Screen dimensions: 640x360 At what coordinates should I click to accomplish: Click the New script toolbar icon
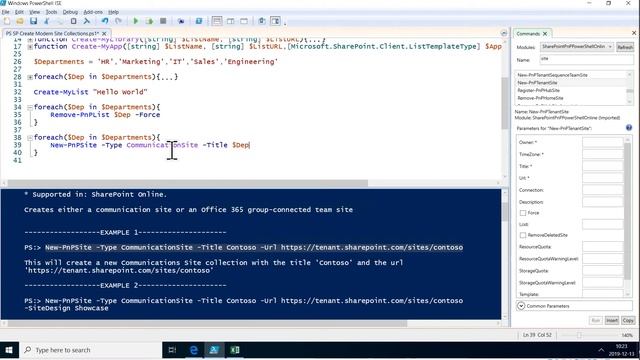coord(7,21)
